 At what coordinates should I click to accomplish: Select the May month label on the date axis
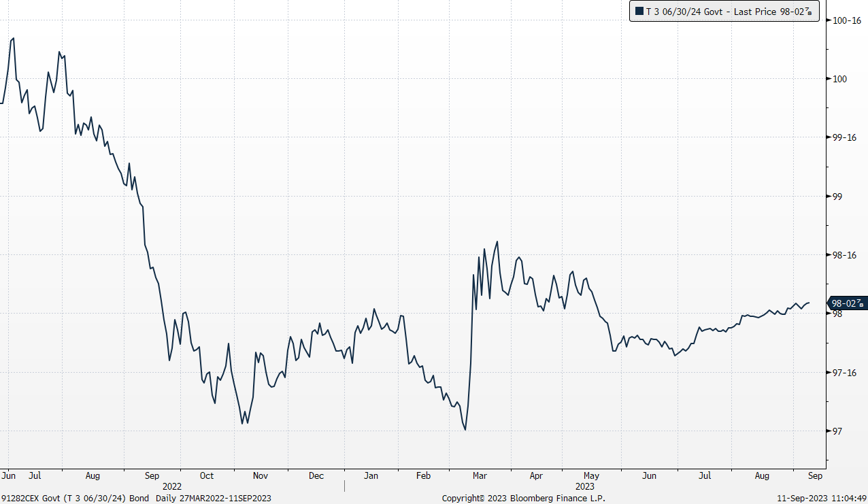(591, 476)
